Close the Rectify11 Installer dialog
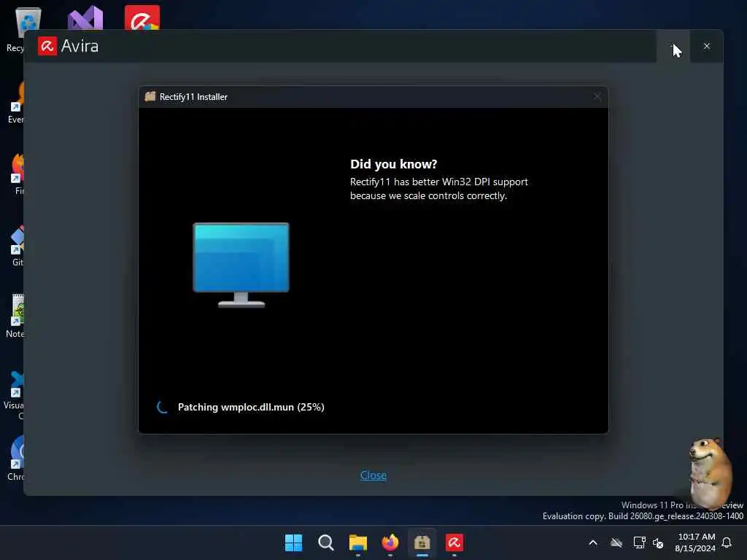 coord(597,97)
